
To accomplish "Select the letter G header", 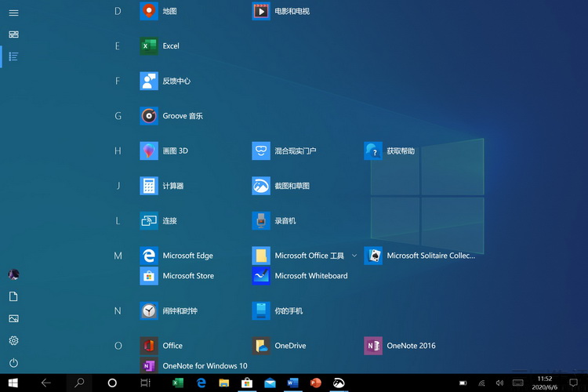I will (x=118, y=115).
